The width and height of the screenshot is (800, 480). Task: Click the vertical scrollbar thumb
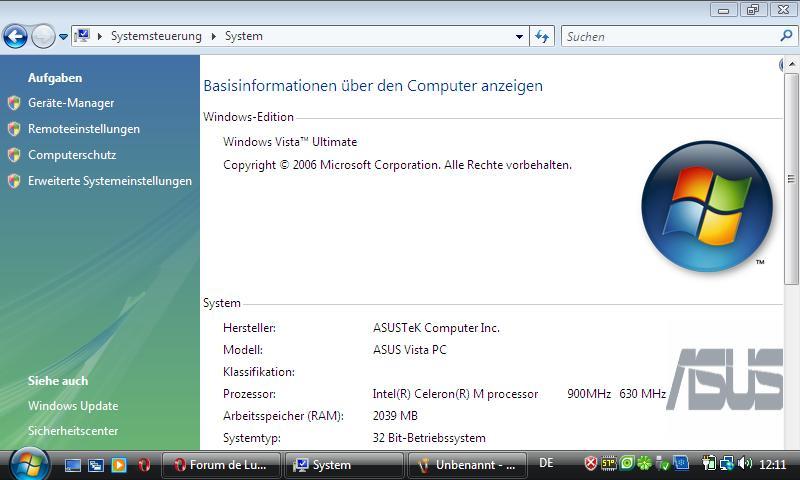click(x=791, y=179)
